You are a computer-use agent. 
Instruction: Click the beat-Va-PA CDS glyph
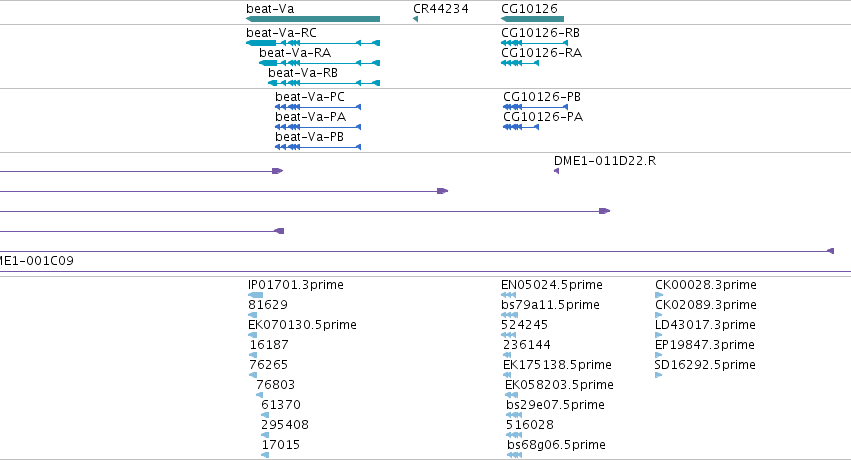[318, 127]
